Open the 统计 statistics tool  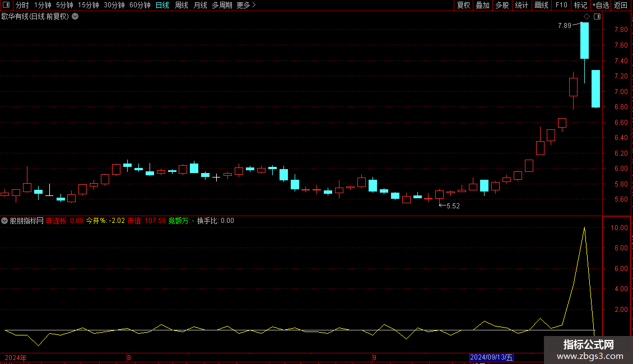(522, 5)
